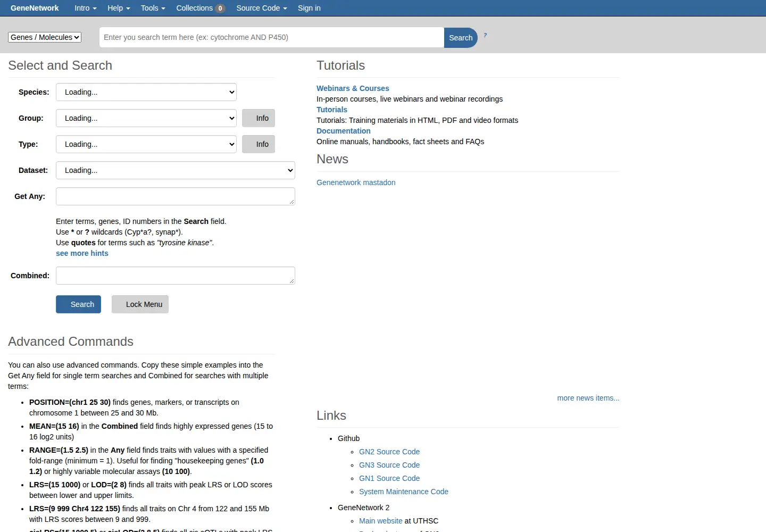Focus the top search term field

(272, 37)
